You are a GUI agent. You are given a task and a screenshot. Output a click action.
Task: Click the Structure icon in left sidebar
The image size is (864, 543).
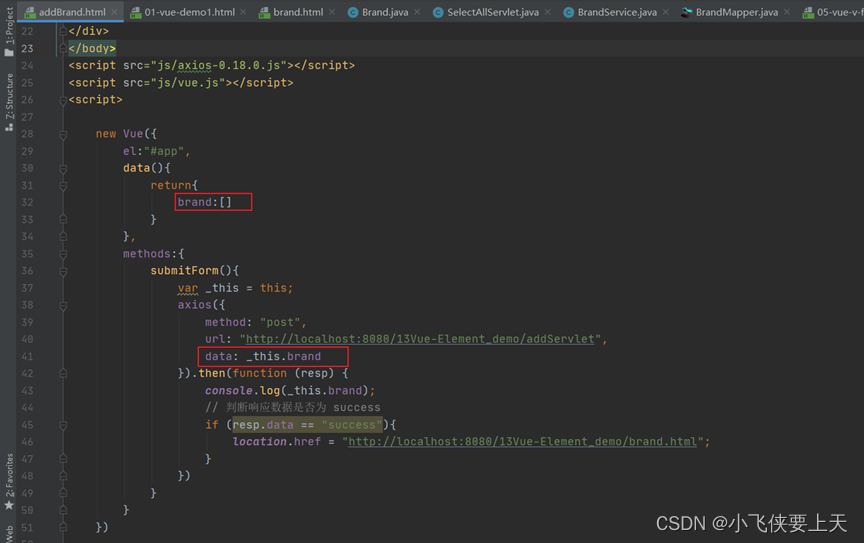click(9, 127)
